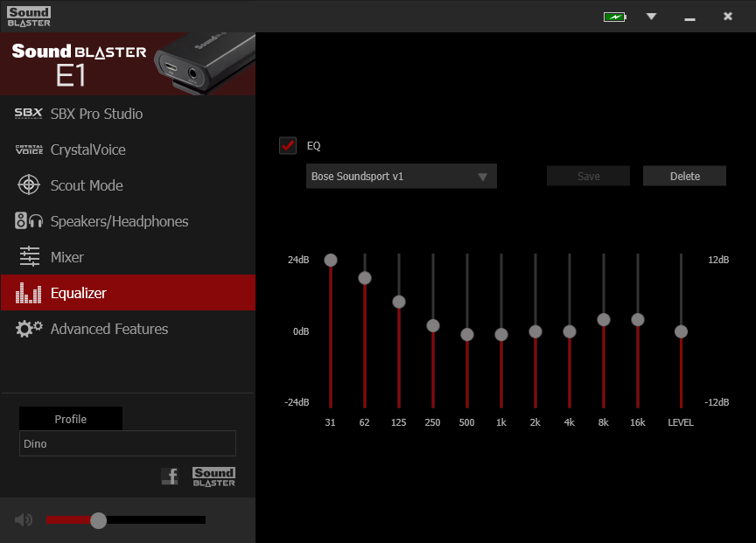The width and height of the screenshot is (756, 543).
Task: Click the EQ checkbox text label
Action: [x=314, y=146]
